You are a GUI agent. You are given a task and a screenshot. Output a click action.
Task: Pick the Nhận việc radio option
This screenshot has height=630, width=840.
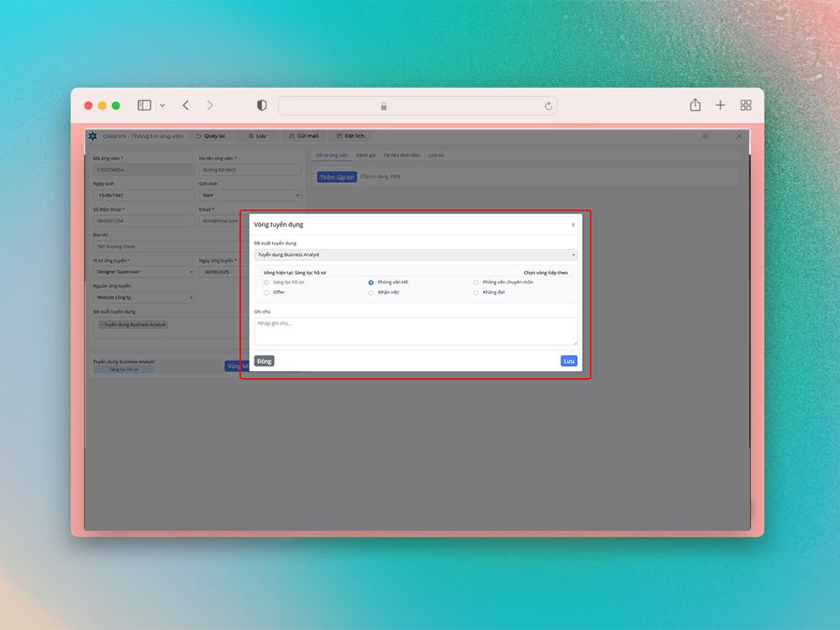tap(371, 292)
